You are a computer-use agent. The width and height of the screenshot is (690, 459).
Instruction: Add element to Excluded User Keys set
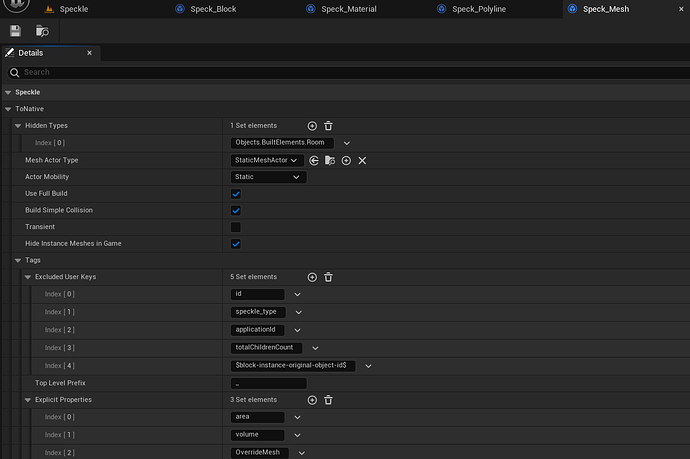(312, 277)
